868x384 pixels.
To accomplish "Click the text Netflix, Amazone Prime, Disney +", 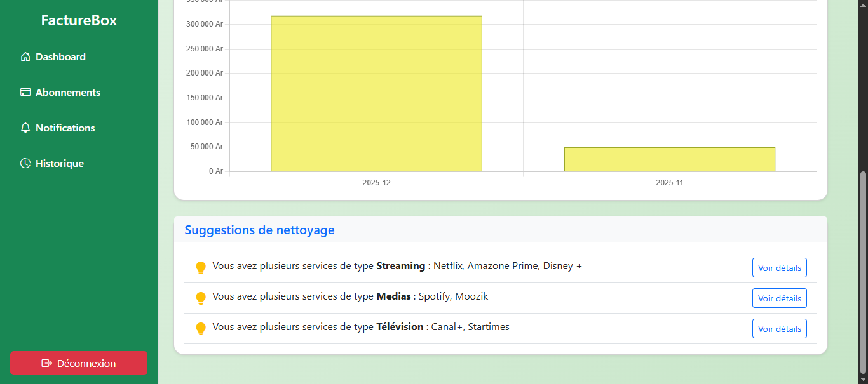I will 508,266.
